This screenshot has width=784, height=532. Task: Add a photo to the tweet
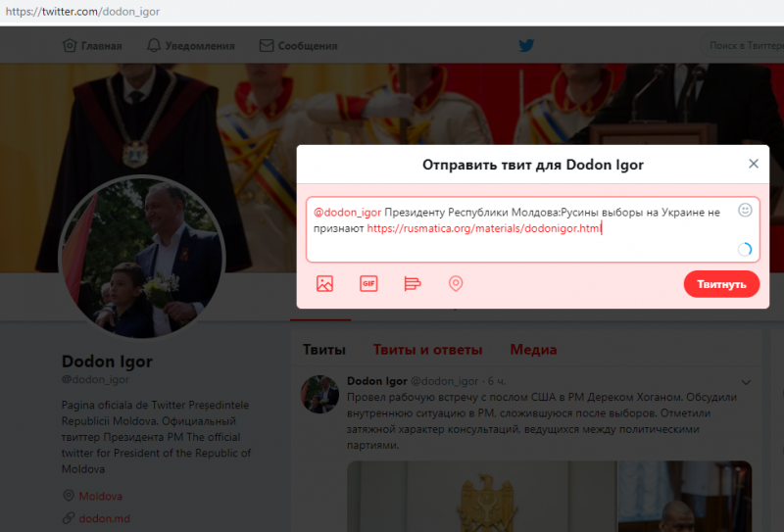tap(324, 283)
